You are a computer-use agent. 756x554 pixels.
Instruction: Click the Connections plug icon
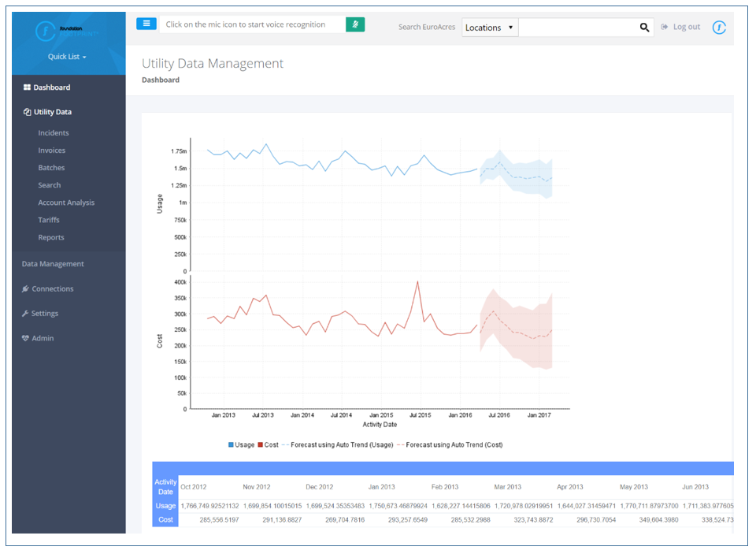[x=24, y=288]
